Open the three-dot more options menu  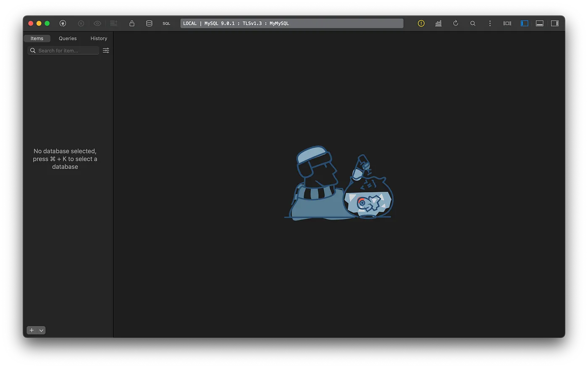[490, 24]
